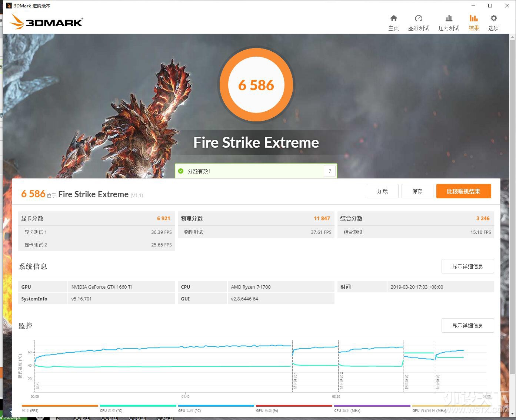Click the 01:40 tick on chart timeline

pyautogui.click(x=185, y=396)
